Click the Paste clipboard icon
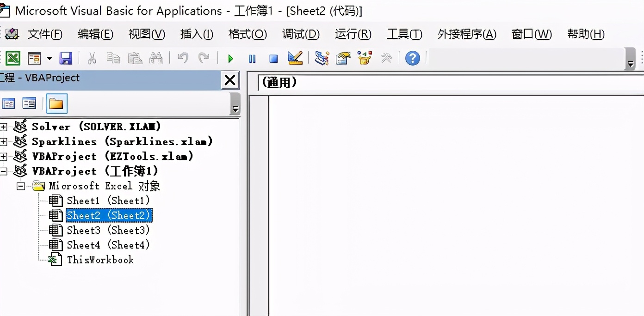Screen dimensions: 644x316 pos(135,58)
